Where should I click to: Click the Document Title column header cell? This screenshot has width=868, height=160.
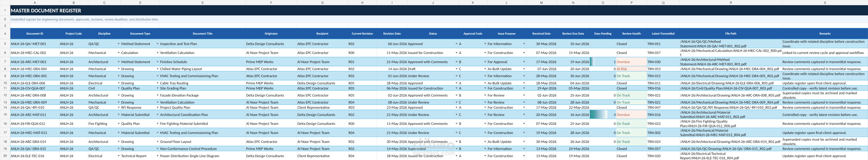pyautogui.click(x=202, y=33)
